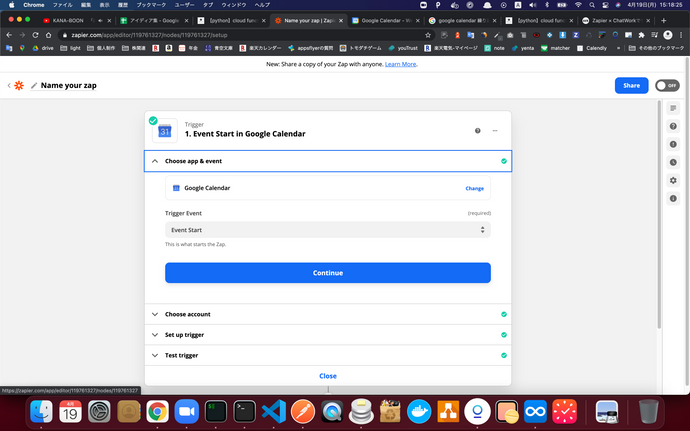Screen dimensions: 690x431
Task: Open the Chrome extensions puzzle icon
Action: pyautogui.click(x=642, y=35)
